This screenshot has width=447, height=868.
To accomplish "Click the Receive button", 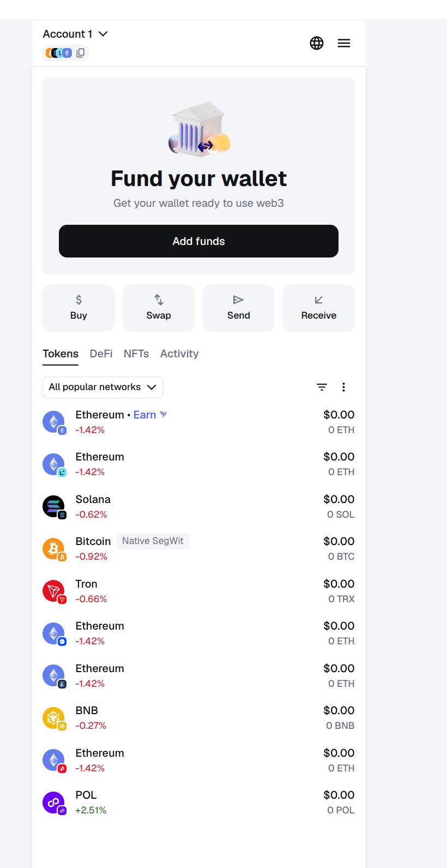I will pyautogui.click(x=319, y=308).
